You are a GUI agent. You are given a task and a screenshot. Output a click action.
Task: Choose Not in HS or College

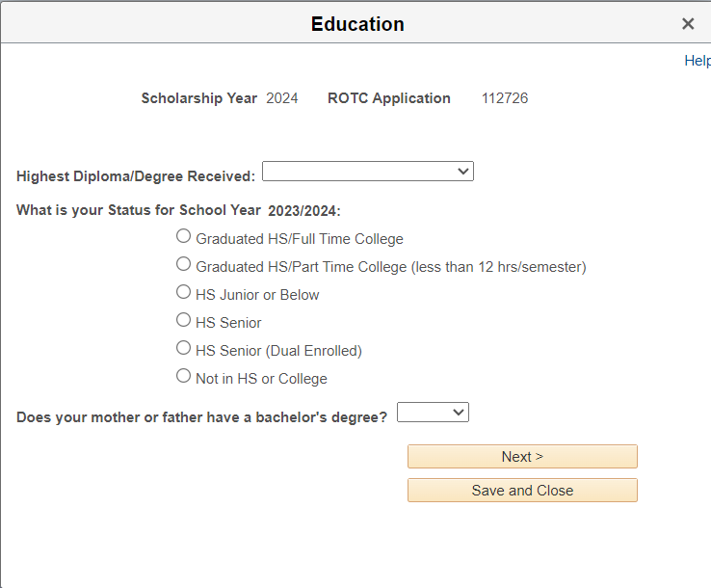[x=183, y=376]
